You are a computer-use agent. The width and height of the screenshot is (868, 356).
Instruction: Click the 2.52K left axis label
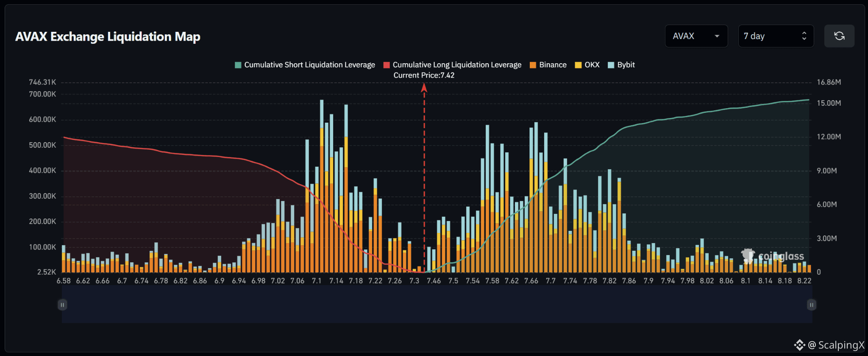coord(47,272)
